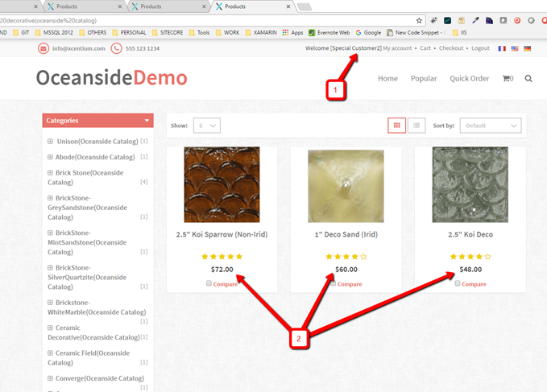The width and height of the screenshot is (547, 392).
Task: Switch to the French flag language
Action: click(x=502, y=48)
